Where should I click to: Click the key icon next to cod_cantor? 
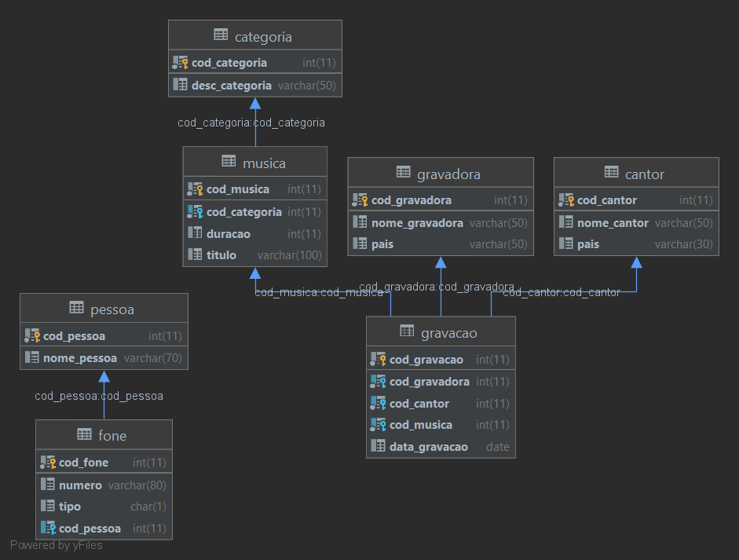coord(567,199)
